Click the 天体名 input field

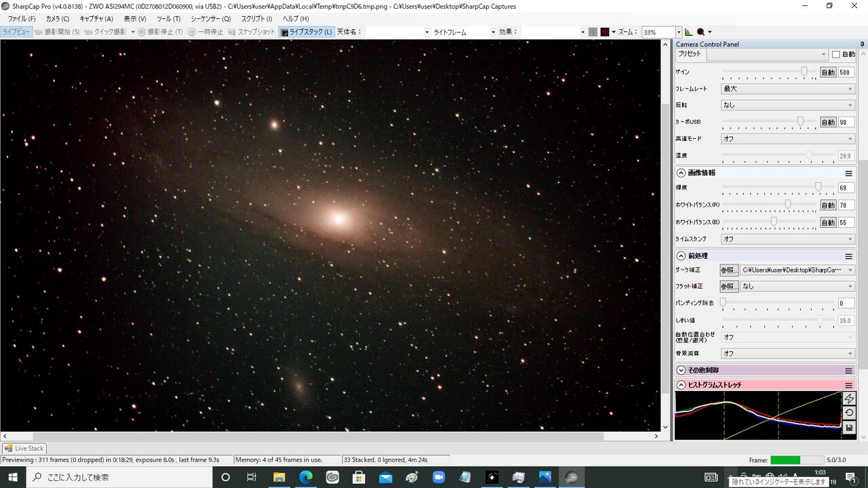point(398,32)
